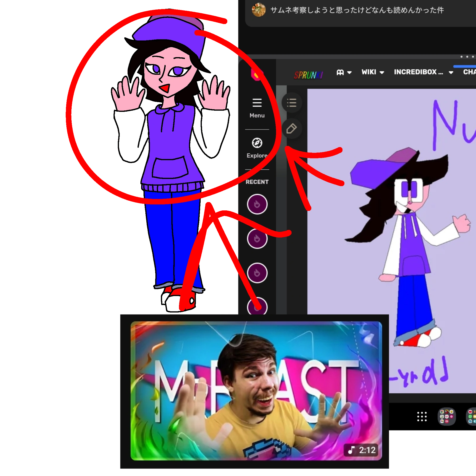The image size is (476, 476).
Task: Open the app drawer grid icon
Action: coord(422,417)
